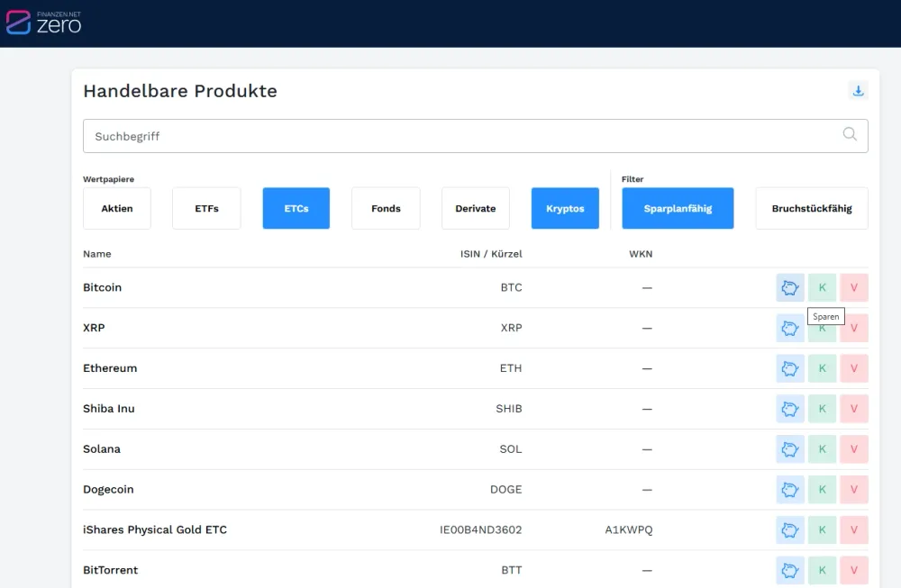Enable the Bruchstückfähig filter

click(x=812, y=208)
